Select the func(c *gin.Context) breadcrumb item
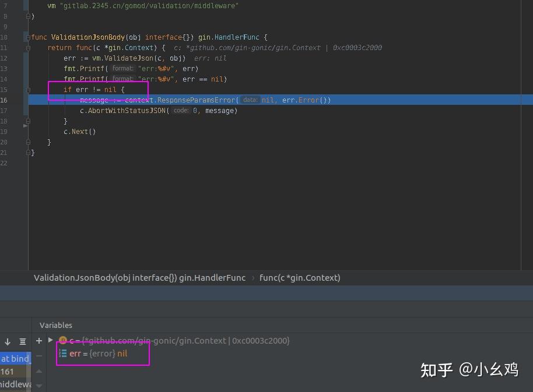This screenshot has width=533, height=392. [300, 278]
